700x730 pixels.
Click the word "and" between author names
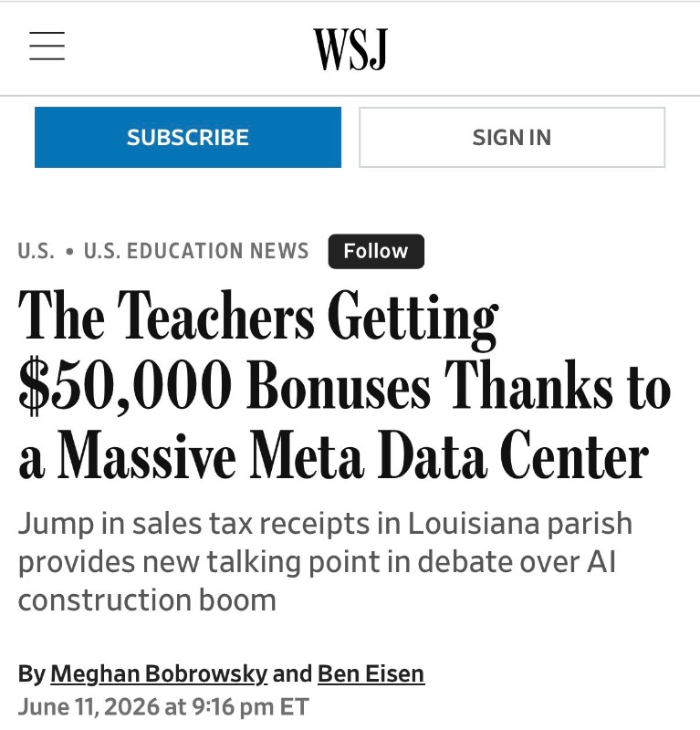point(292,673)
